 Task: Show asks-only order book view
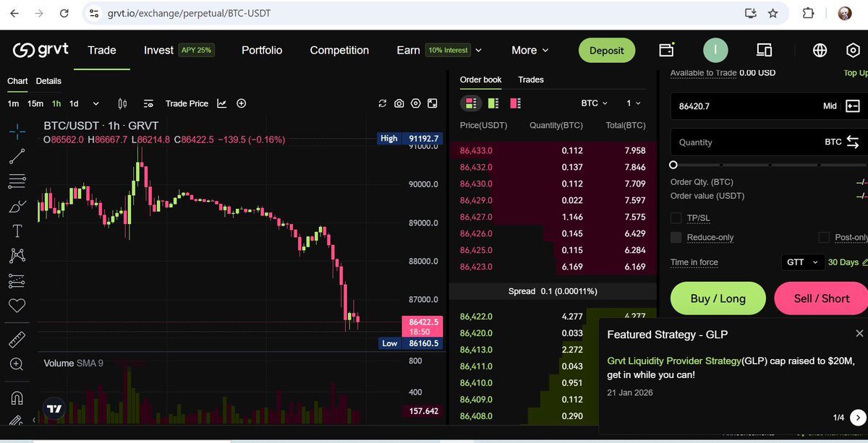pyautogui.click(x=515, y=103)
